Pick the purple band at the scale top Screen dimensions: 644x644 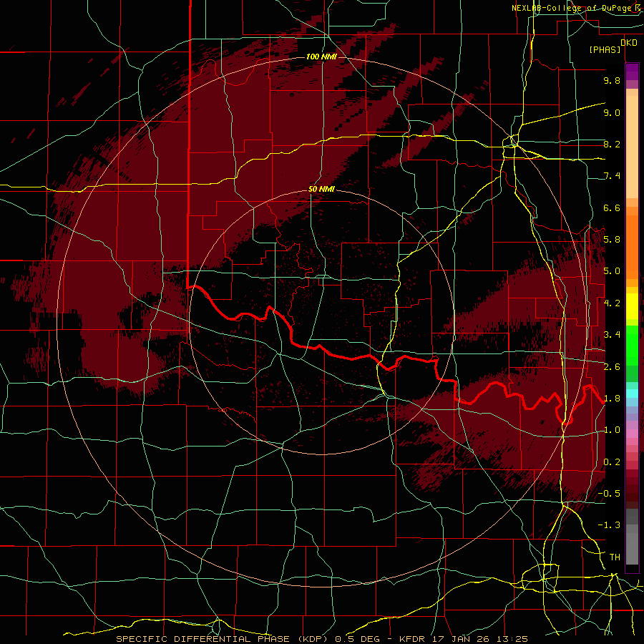pyautogui.click(x=632, y=72)
